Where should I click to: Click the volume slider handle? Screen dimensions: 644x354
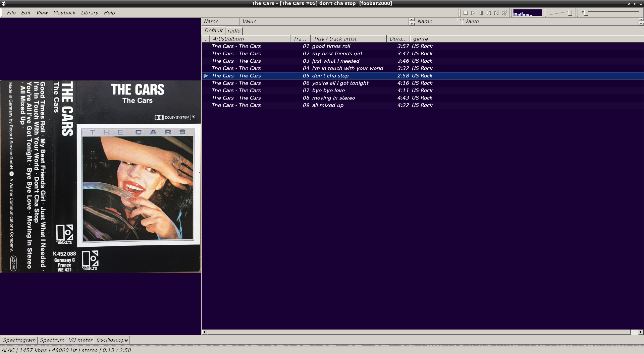pos(570,13)
